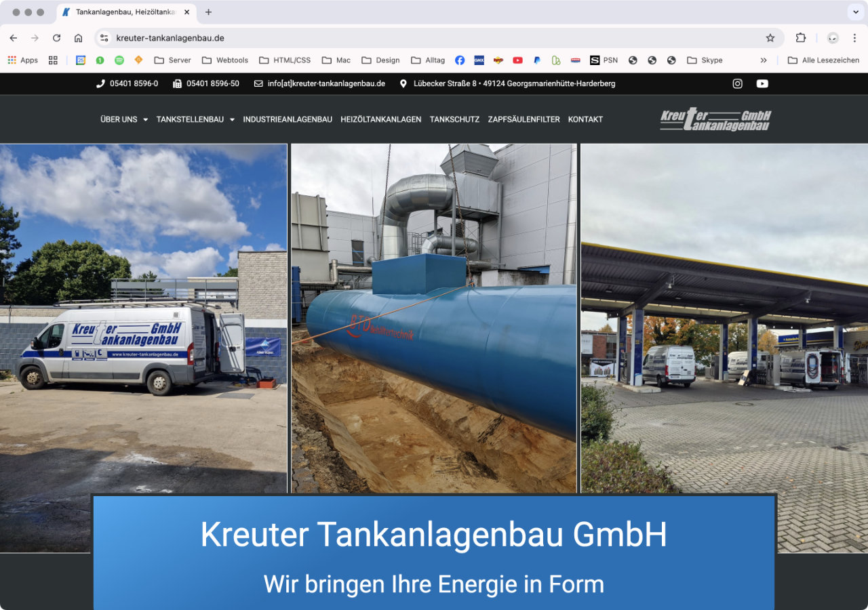The image size is (868, 610).
Task: Click the PayPal bookmark icon
Action: tap(537, 60)
